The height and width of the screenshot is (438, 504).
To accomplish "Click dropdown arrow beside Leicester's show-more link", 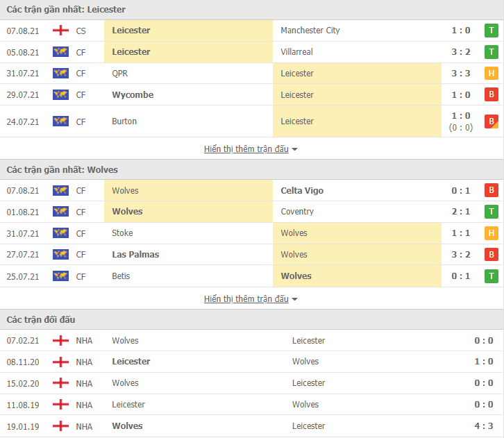I will pos(294,149).
